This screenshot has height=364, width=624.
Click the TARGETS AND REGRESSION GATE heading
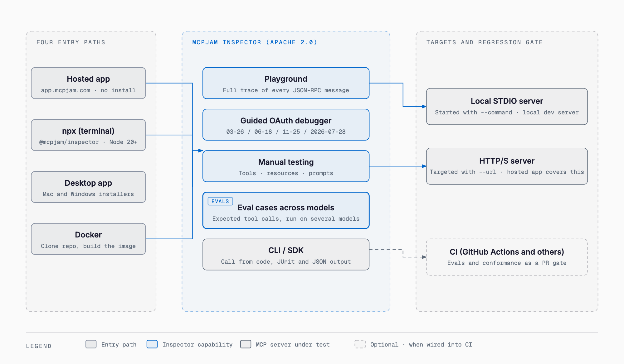tap(485, 42)
